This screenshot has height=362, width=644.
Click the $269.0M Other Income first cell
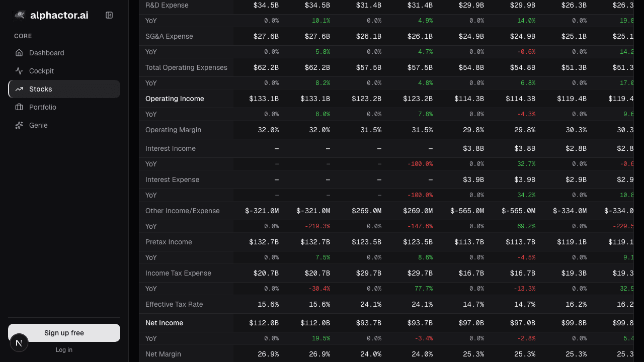pos(366,211)
